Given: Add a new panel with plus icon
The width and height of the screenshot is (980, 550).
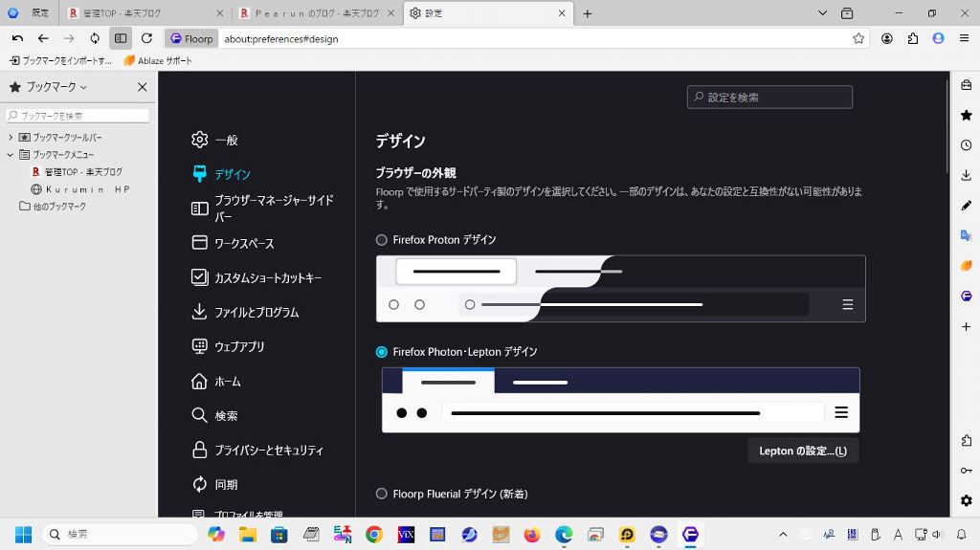Looking at the screenshot, I should tap(966, 326).
